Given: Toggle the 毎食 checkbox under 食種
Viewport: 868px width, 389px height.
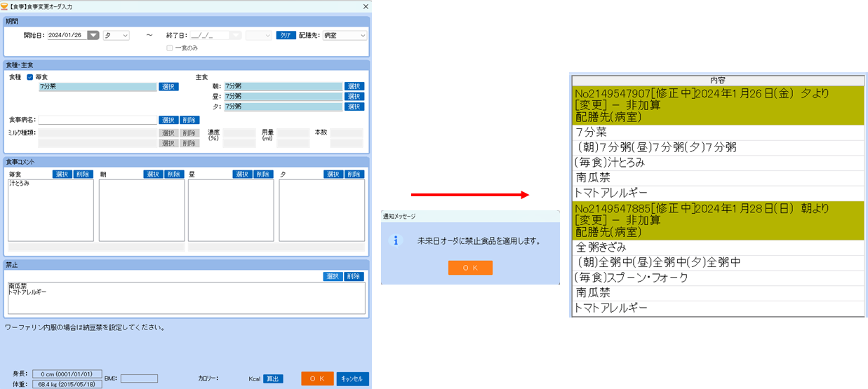Looking at the screenshot, I should coord(29,77).
